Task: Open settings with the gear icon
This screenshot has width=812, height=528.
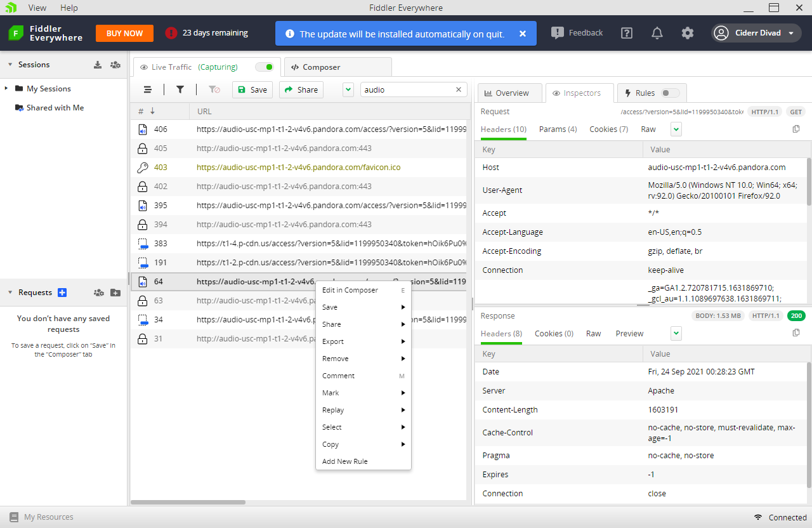Action: [688, 33]
